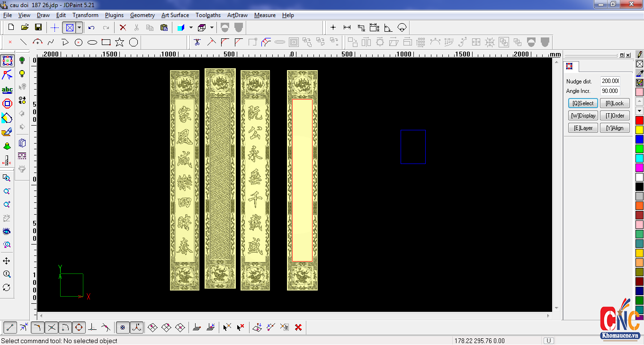Select the abc text tool

click(x=7, y=90)
